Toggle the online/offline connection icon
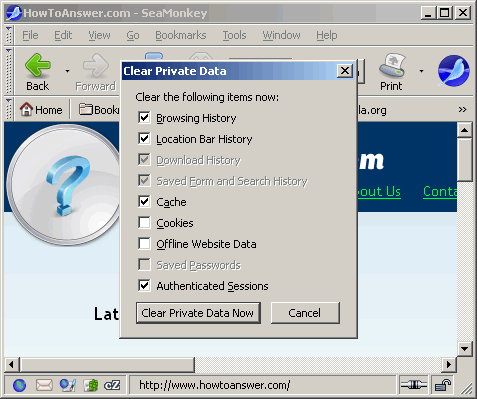The height and width of the screenshot is (399, 477). point(413,385)
